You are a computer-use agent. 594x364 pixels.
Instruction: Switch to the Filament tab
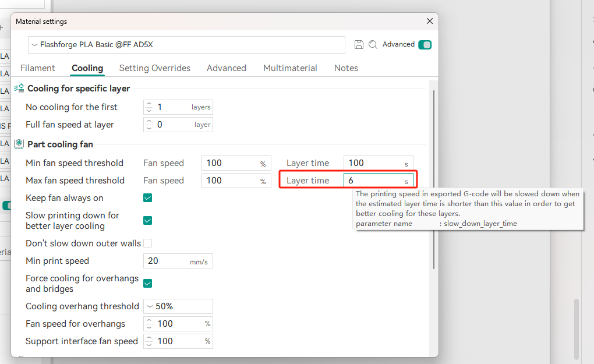pyautogui.click(x=37, y=68)
